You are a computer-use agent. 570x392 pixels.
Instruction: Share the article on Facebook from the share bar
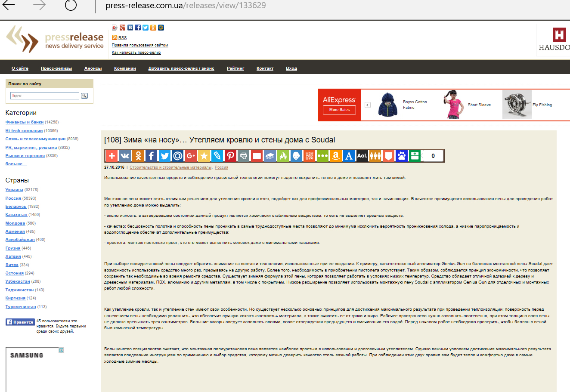tap(151, 156)
